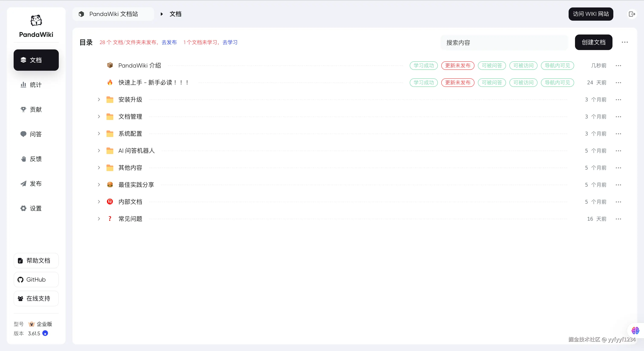Click the 访问 WIKI 网站 button

pos(591,14)
